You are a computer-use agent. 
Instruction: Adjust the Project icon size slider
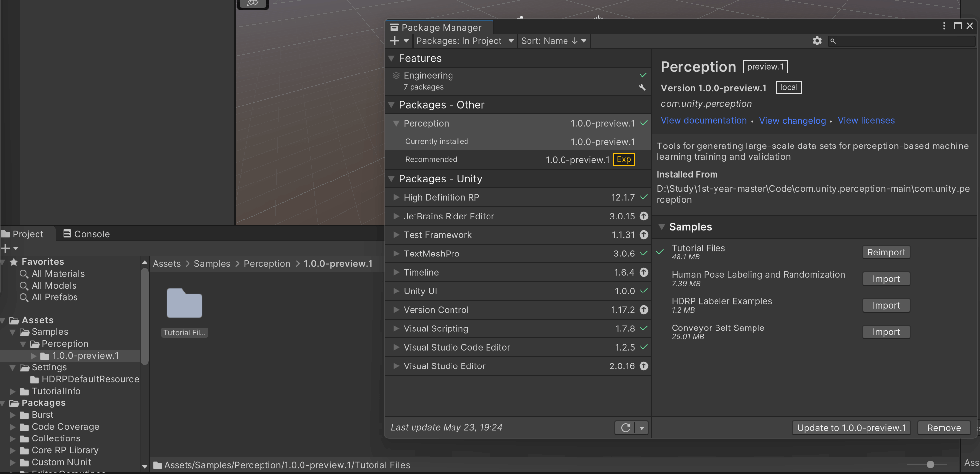(x=930, y=464)
